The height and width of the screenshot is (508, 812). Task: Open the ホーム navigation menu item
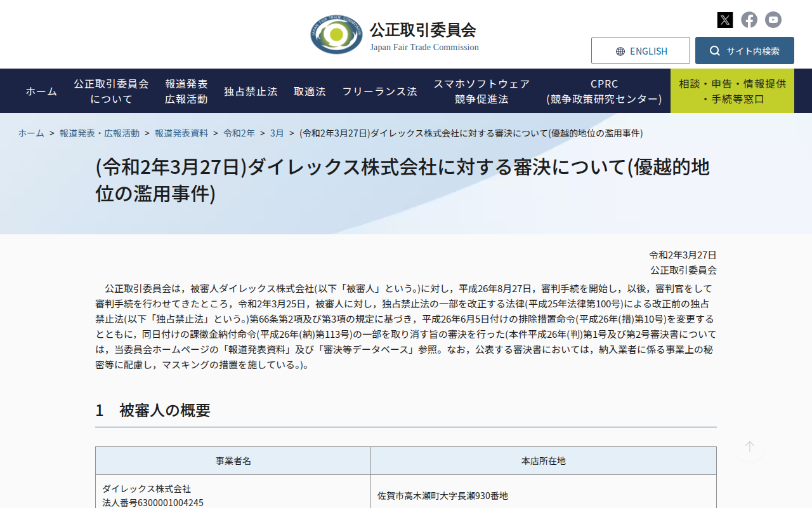41,91
